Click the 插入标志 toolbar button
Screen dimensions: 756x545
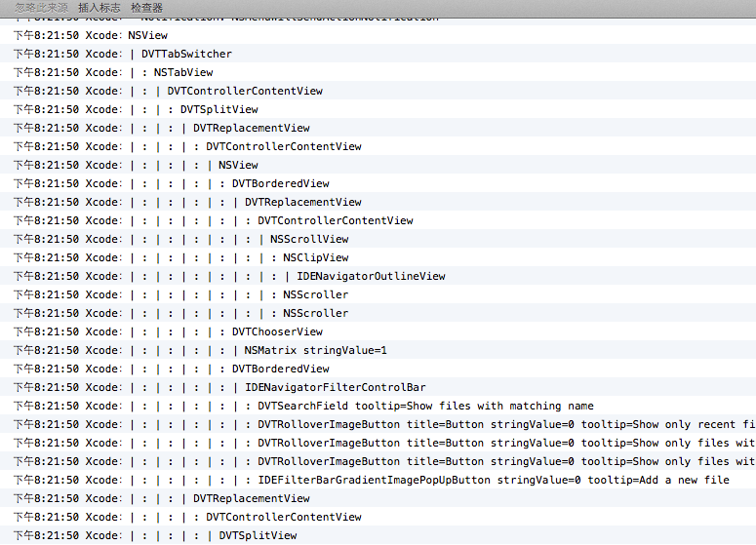(99, 8)
